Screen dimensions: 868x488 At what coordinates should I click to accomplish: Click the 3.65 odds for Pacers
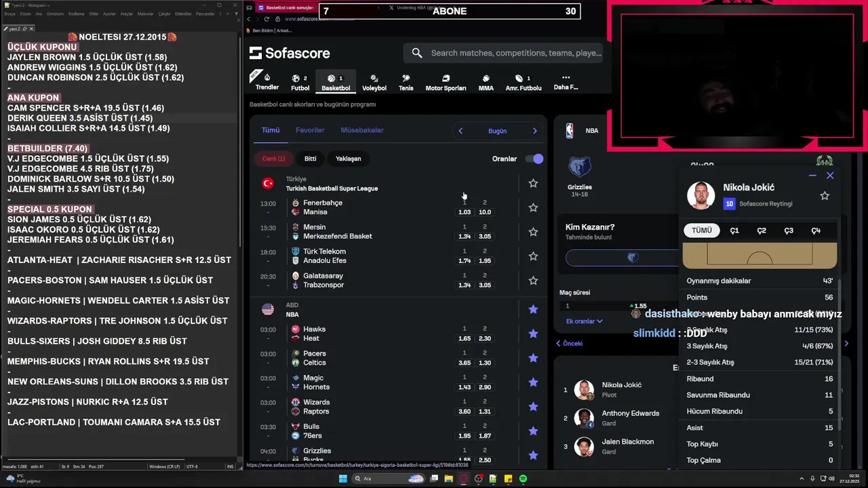tap(465, 363)
